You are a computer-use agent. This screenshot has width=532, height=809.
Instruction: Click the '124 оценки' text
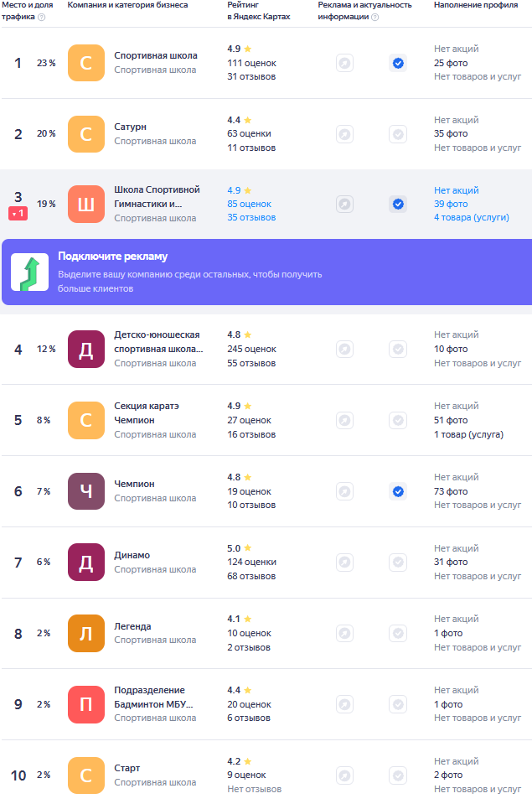pyautogui.click(x=251, y=562)
